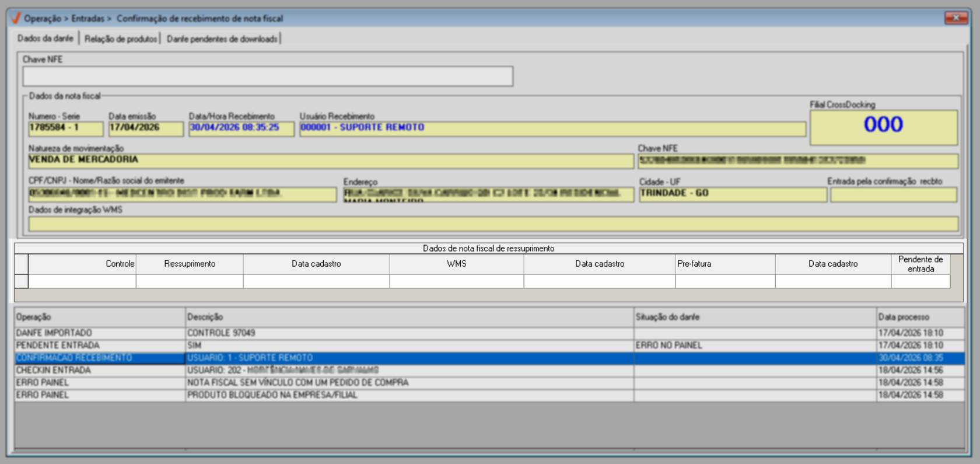
Task: Select the CHECKIN ENTRADA row
Action: 489,370
